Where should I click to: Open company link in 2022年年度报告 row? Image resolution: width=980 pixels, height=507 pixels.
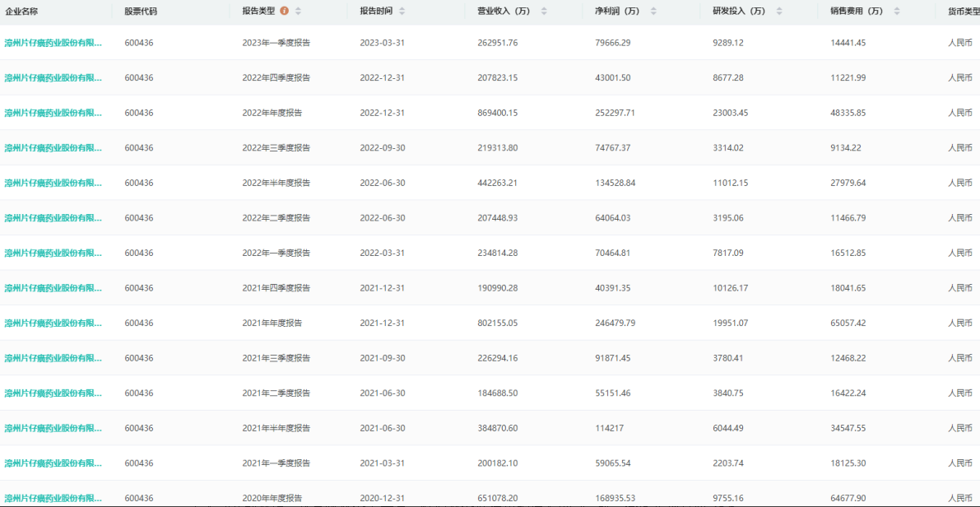tap(53, 113)
